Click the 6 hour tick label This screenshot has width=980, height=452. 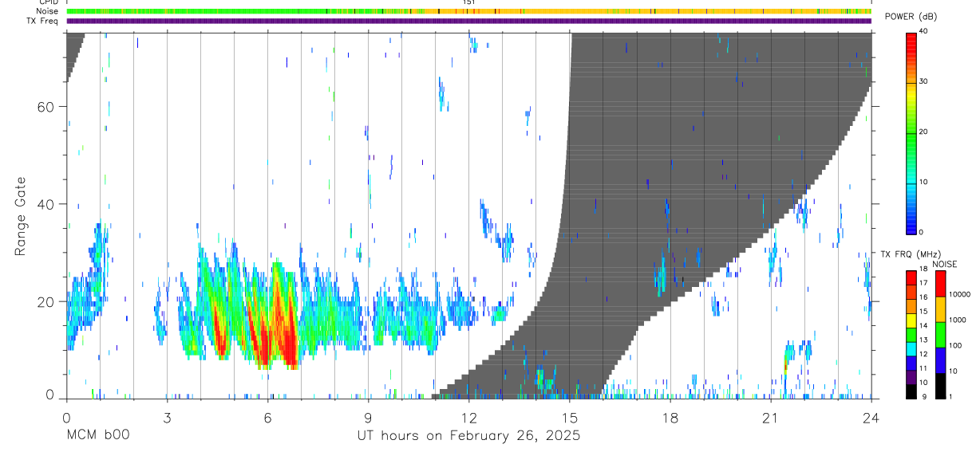tap(268, 418)
